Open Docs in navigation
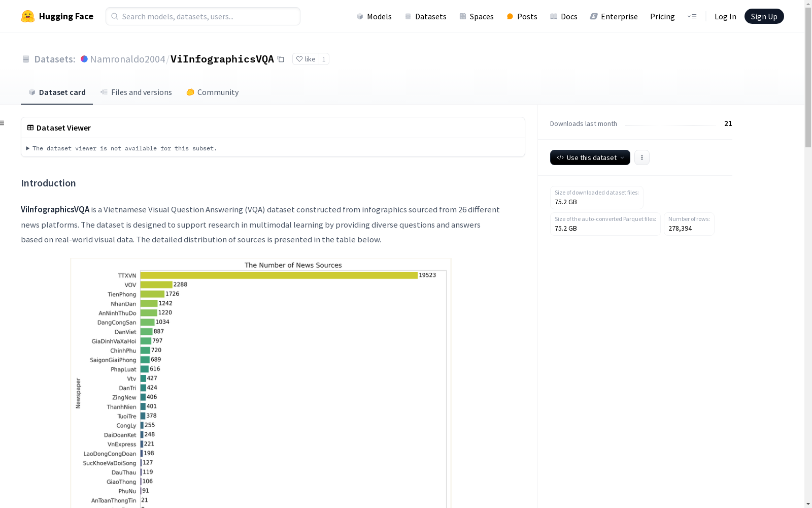The width and height of the screenshot is (812, 508). (x=564, y=16)
